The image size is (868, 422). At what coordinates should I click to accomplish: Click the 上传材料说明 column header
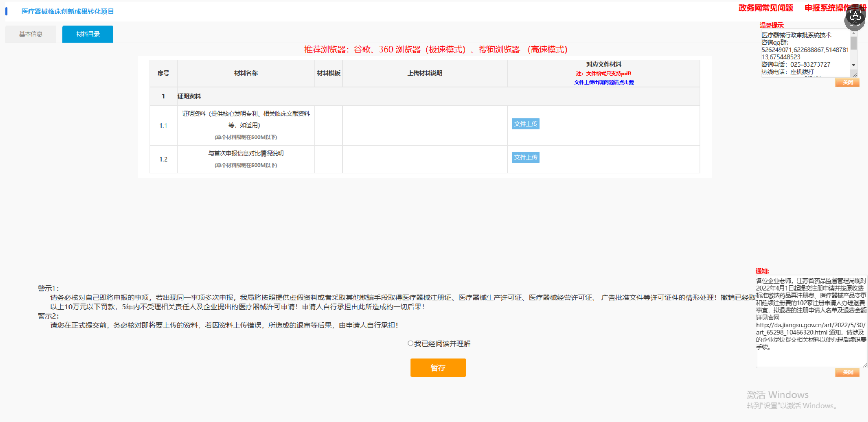pos(425,73)
